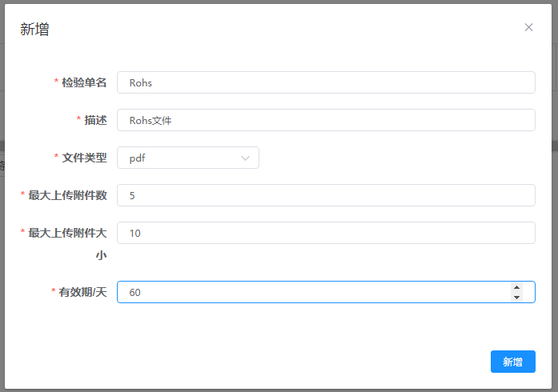Image resolution: width=558 pixels, height=392 pixels.
Task: Click the red asterisk beside 检验单名
Action: 56,82
